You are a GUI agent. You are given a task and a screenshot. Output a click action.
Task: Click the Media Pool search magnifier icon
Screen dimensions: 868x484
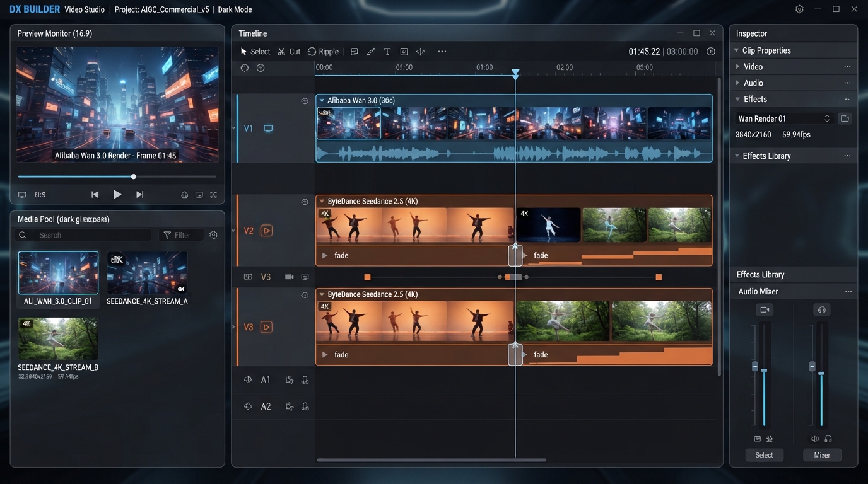pos(23,235)
